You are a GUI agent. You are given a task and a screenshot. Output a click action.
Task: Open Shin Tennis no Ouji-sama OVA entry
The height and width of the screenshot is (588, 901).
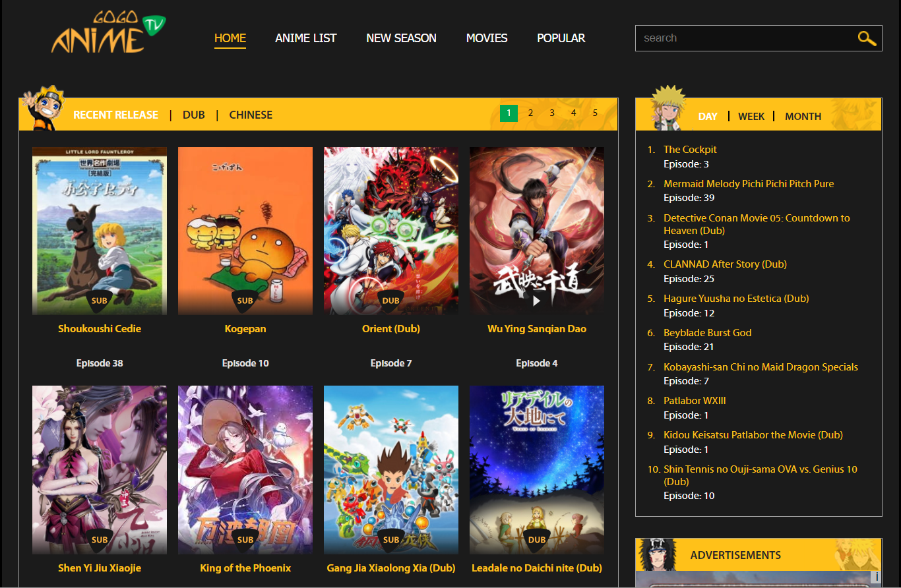coord(761,475)
